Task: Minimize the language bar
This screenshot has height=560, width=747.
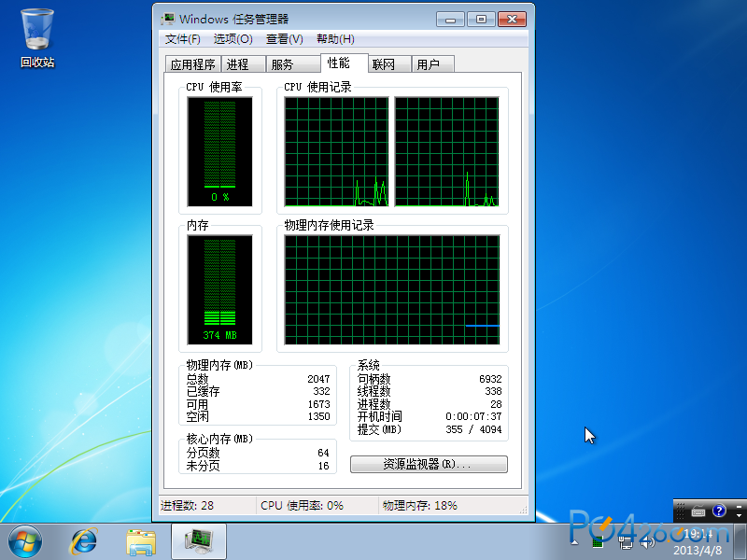Action: coord(739,506)
